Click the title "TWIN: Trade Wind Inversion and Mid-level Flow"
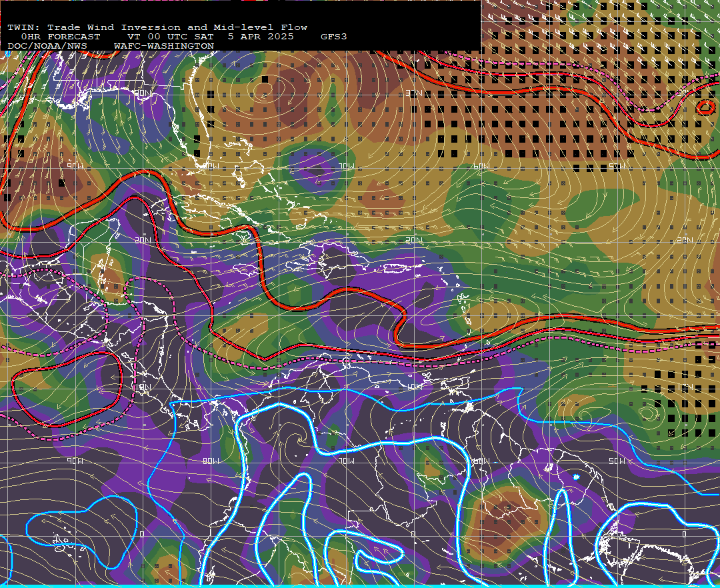The width and height of the screenshot is (720, 588). pos(157,27)
